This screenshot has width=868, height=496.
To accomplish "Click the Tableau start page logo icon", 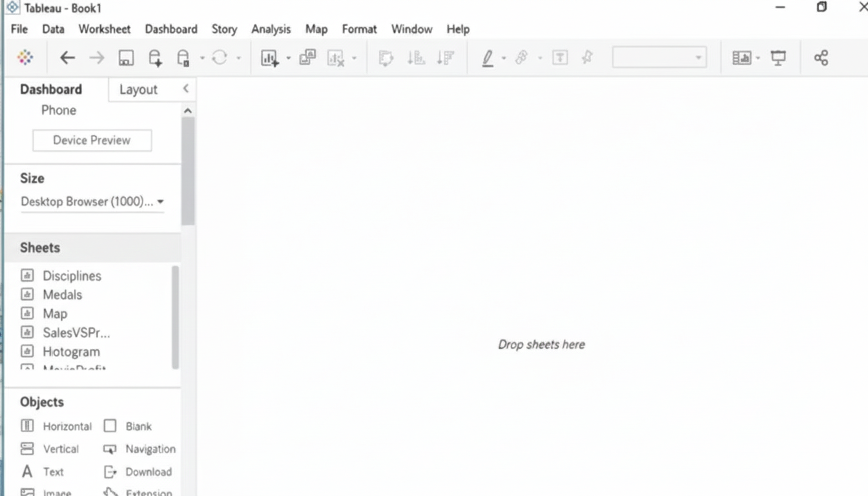I will coord(25,57).
